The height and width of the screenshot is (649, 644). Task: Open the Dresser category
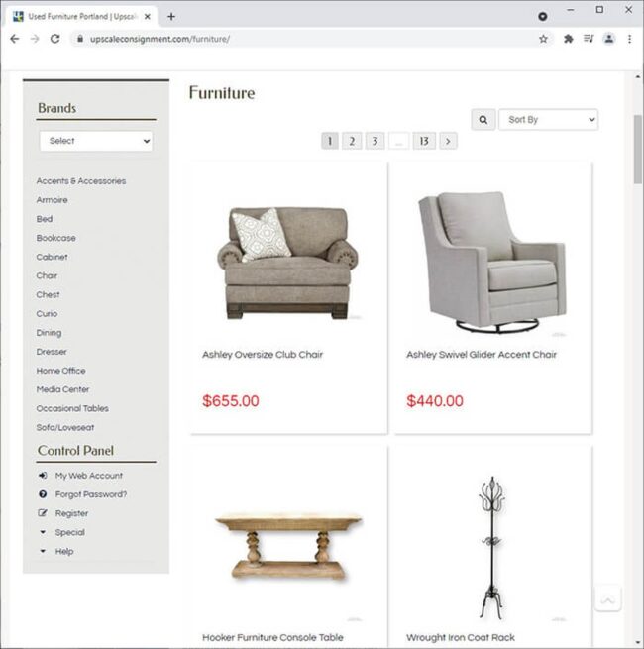(x=52, y=352)
